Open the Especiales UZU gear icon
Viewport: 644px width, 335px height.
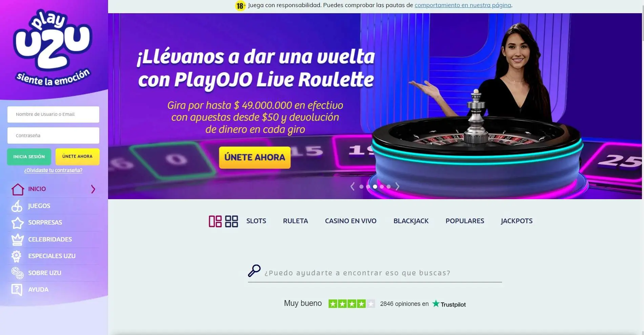16,256
